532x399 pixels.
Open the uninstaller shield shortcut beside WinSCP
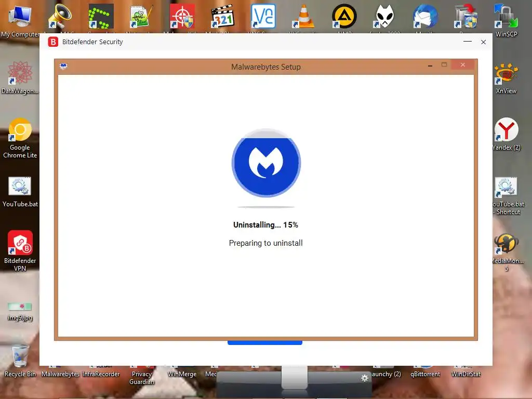coord(466,16)
